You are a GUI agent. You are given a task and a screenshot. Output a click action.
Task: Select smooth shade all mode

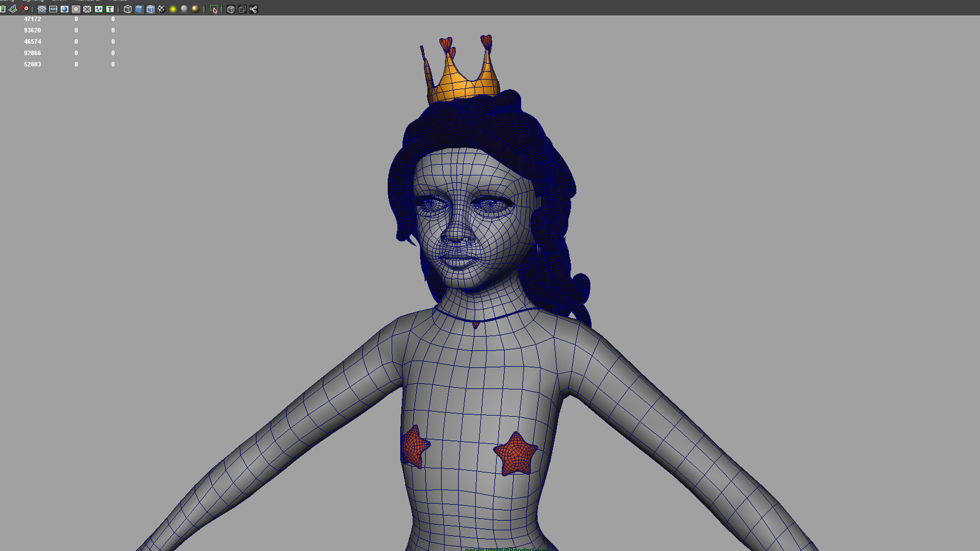[x=139, y=9]
